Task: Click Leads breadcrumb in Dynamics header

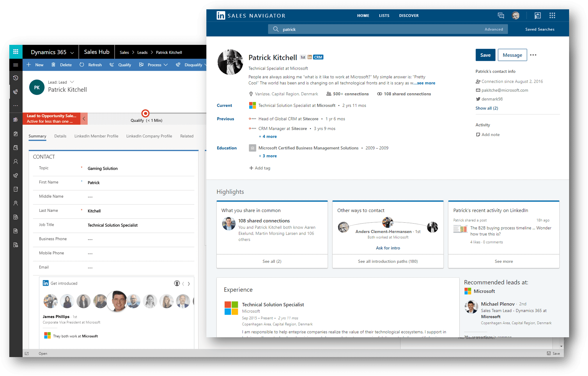Action: pyautogui.click(x=142, y=52)
